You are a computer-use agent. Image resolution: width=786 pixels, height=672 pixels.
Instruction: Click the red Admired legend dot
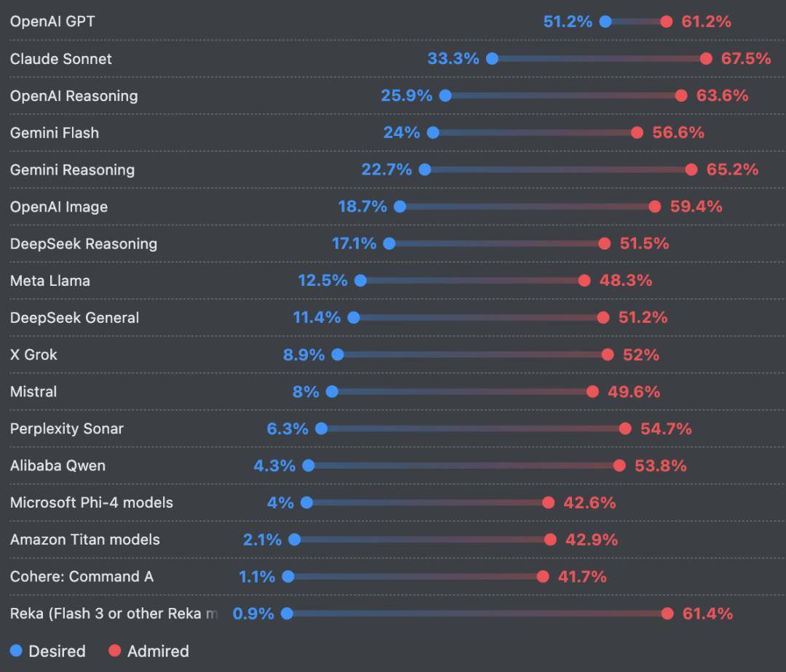114,651
